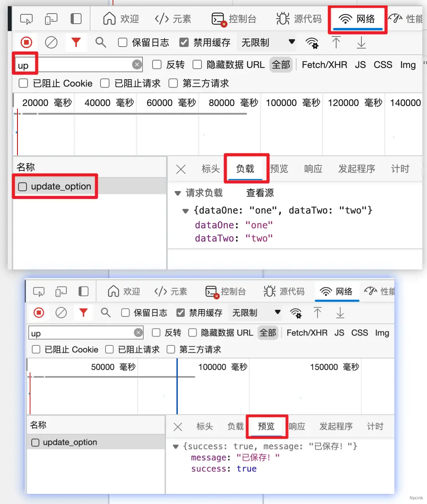Open 预览 tab in top panel

point(279,169)
